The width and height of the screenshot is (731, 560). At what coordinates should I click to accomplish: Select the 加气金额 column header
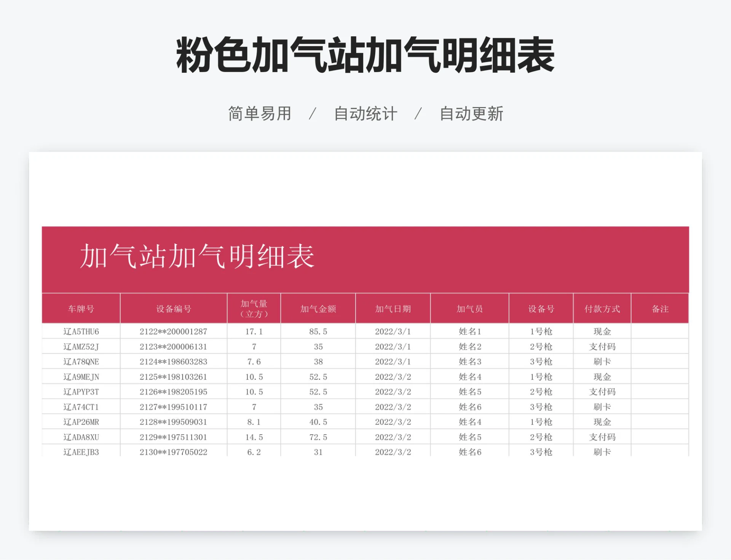pos(318,309)
